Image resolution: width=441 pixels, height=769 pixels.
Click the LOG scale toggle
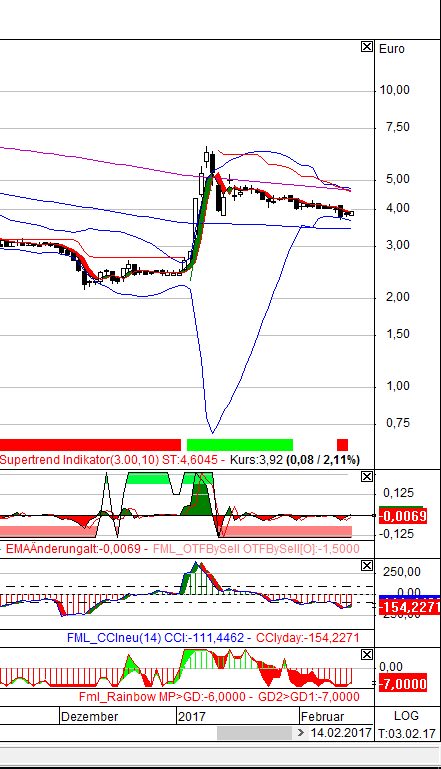(x=407, y=716)
